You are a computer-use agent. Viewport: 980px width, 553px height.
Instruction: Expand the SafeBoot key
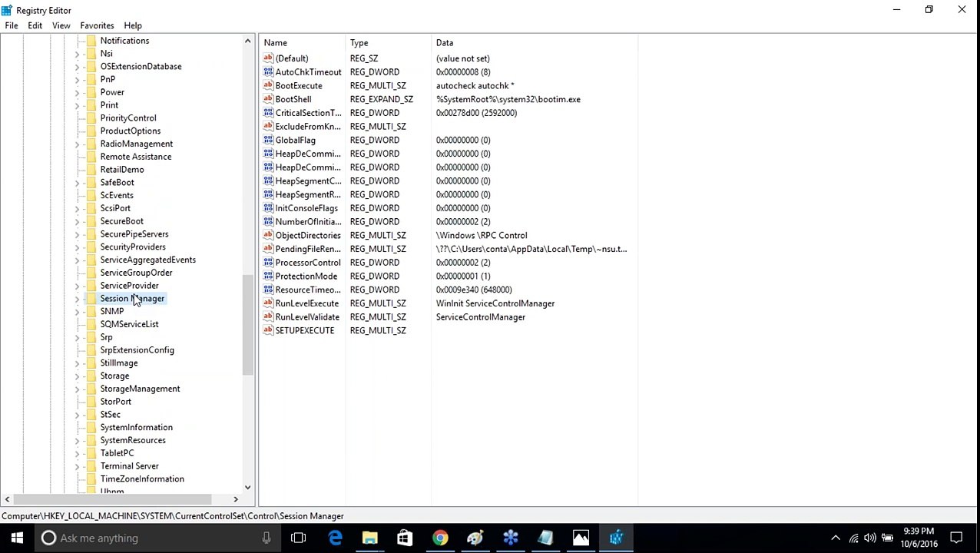coord(78,183)
